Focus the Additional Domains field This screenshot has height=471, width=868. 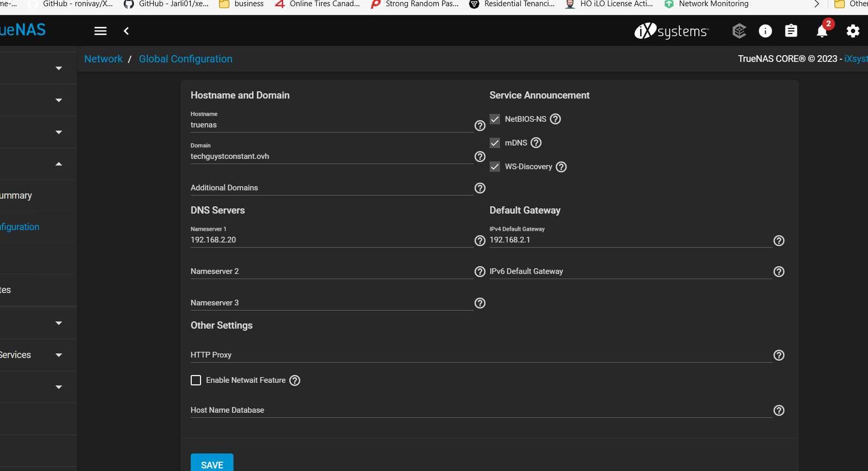click(332, 188)
